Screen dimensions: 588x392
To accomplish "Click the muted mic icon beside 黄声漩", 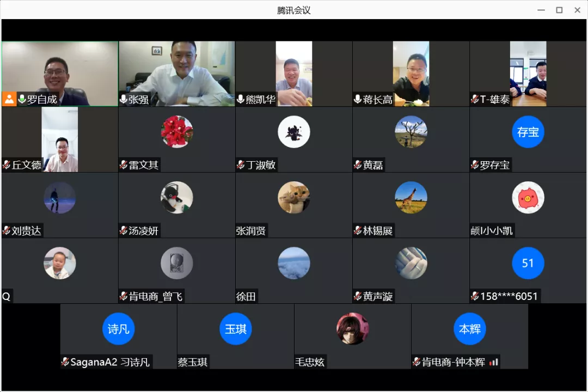I will (358, 296).
